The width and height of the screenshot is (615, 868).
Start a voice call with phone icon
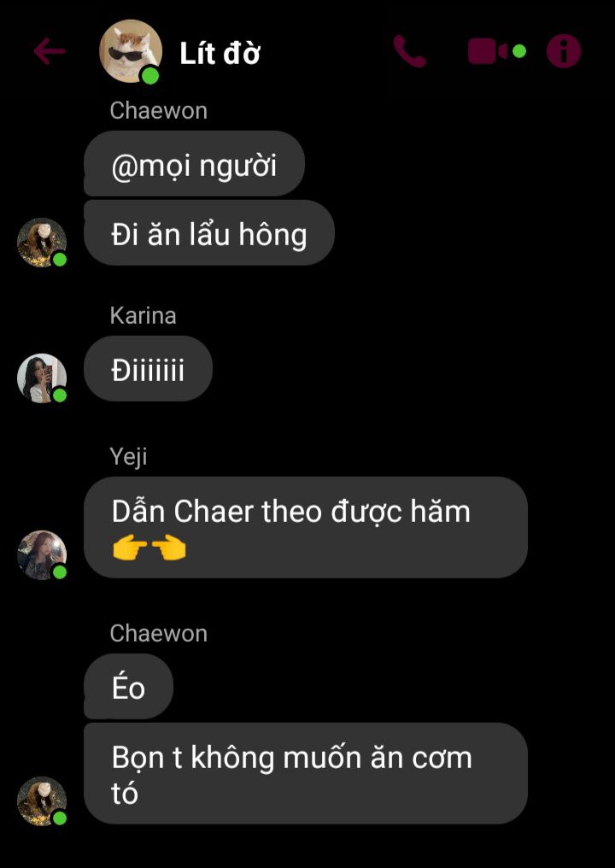pyautogui.click(x=410, y=51)
